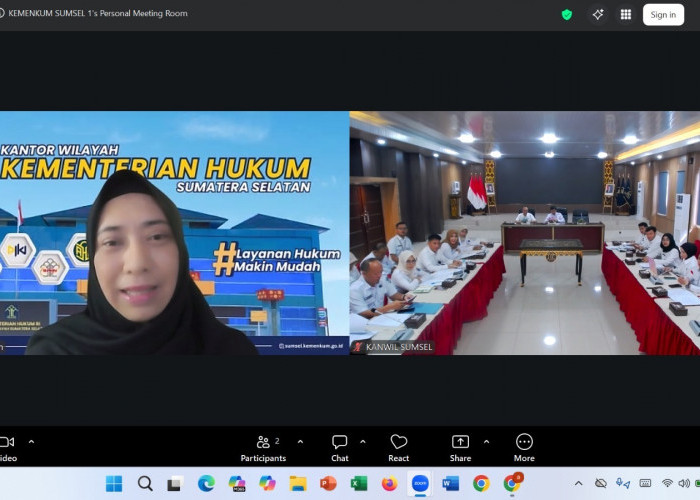Screen dimensions: 700x500
Task: Open Word from the taskbar
Action: pos(450,483)
